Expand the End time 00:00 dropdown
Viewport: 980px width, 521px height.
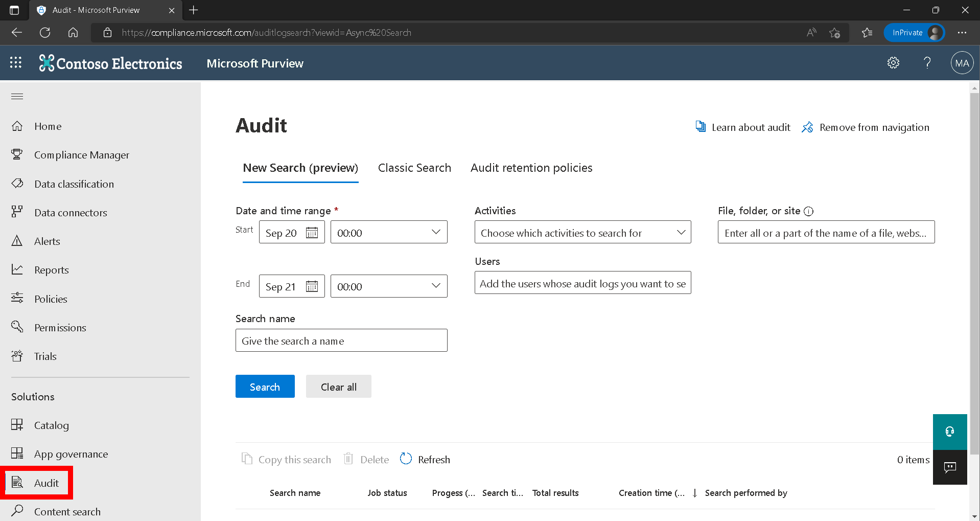pos(389,286)
